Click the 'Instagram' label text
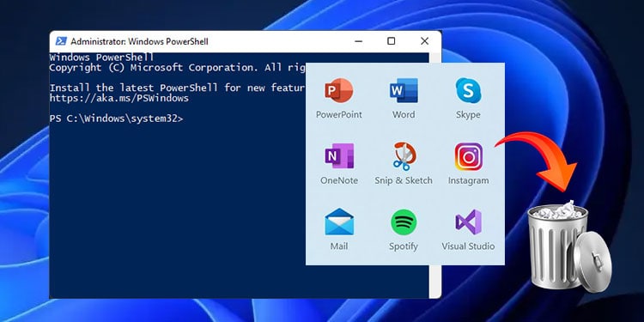Image resolution: width=644 pixels, height=322 pixels. coord(468,180)
